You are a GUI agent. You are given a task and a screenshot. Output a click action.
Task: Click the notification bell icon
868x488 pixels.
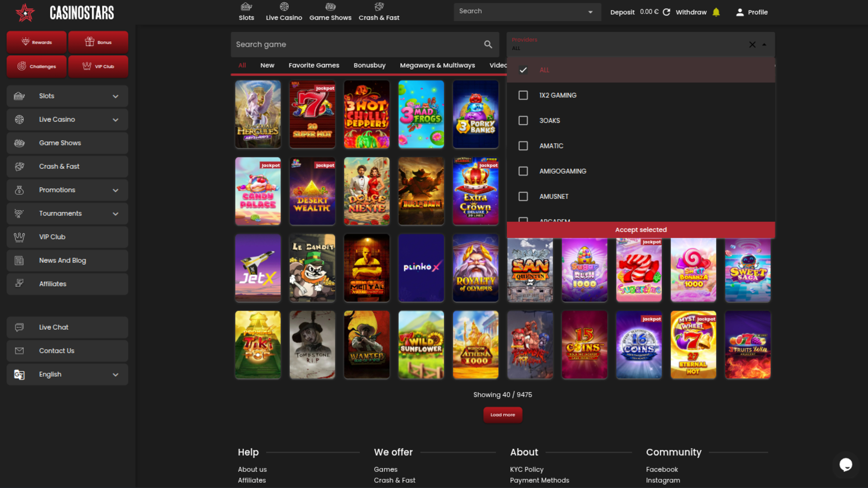coord(716,12)
